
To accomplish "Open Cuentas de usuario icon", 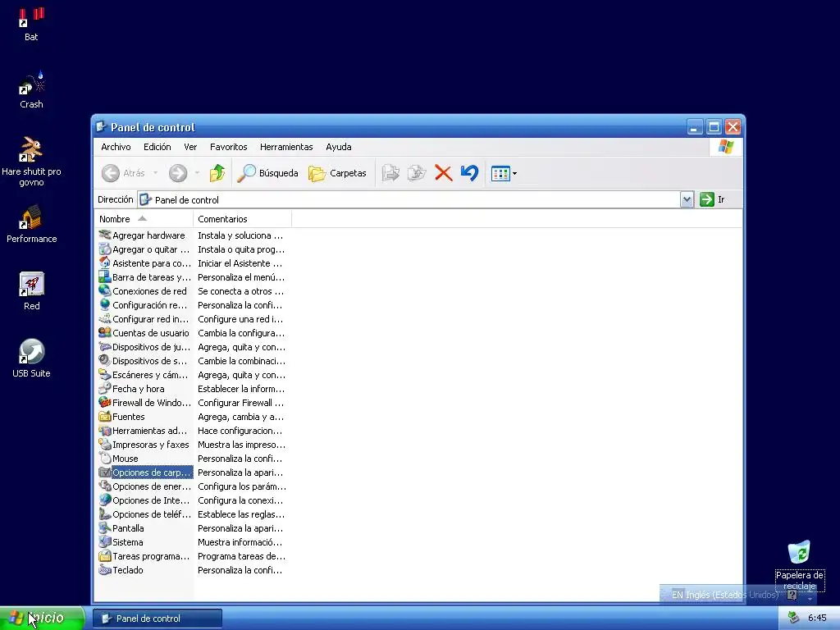I will 105,332.
